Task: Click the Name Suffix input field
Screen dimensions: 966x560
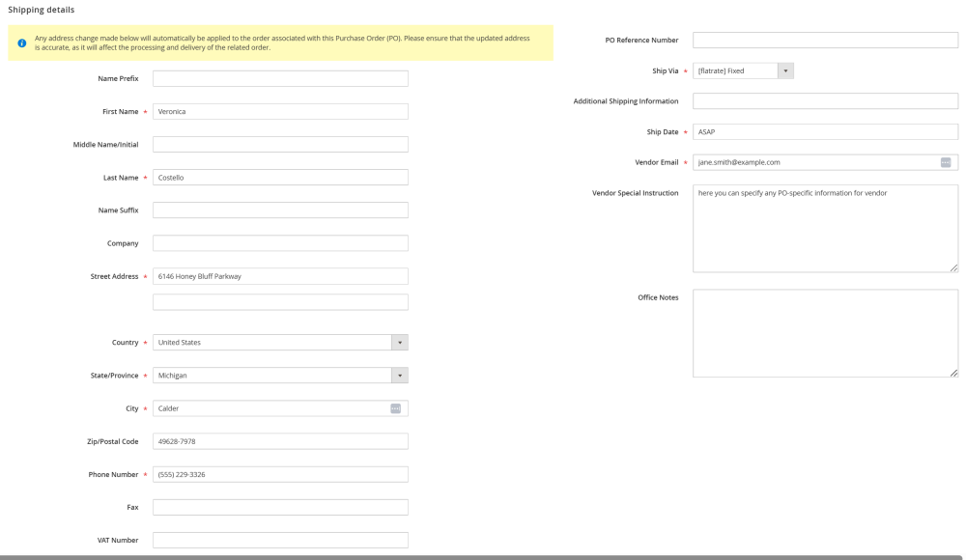Action: point(280,210)
